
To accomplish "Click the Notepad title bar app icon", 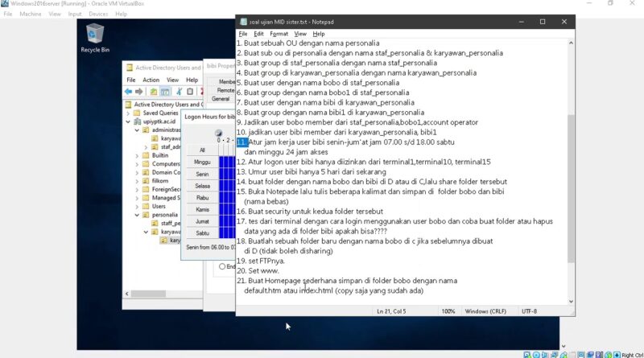I will point(243,22).
